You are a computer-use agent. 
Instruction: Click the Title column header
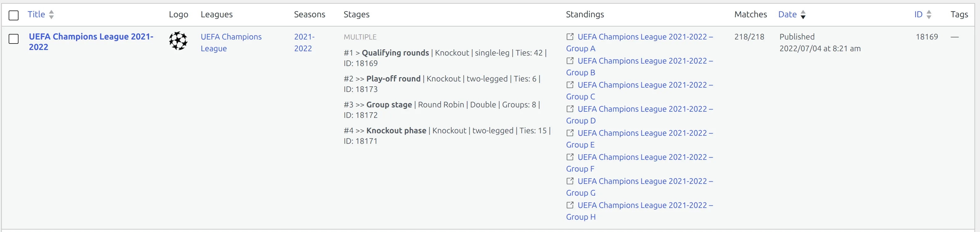pos(36,14)
